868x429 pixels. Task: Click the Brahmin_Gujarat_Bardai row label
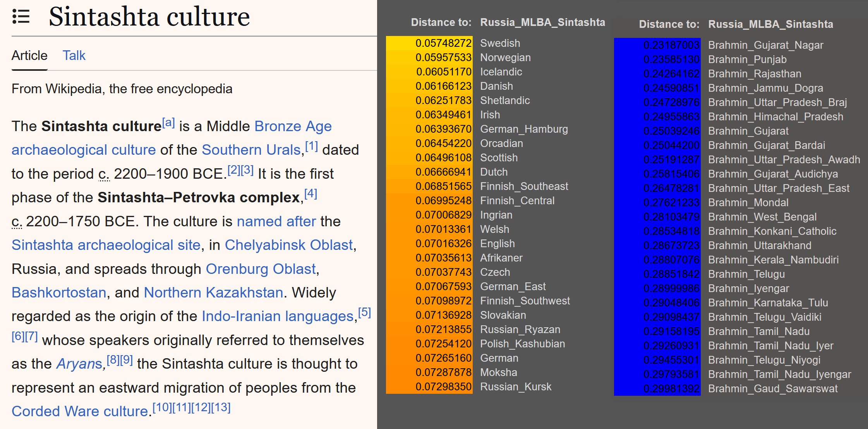[767, 145]
